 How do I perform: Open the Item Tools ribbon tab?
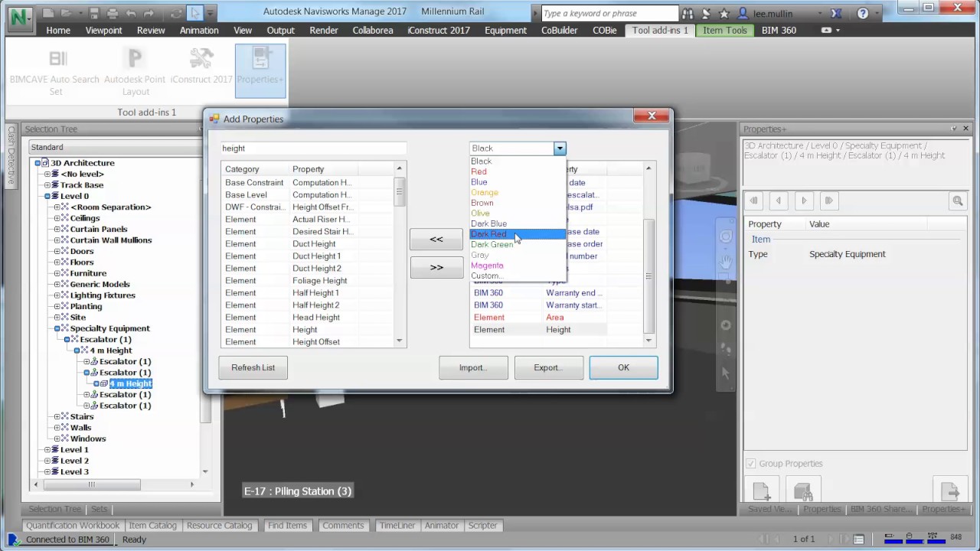pos(725,31)
